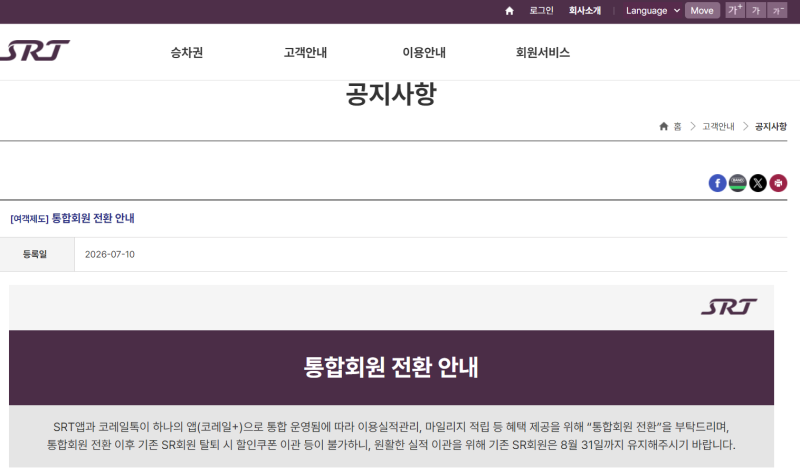
Task: Share the notice on BAND
Action: [738, 183]
